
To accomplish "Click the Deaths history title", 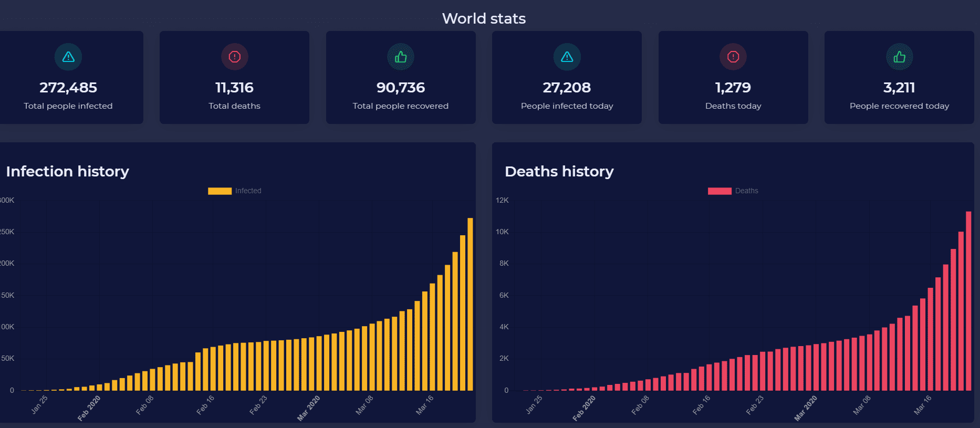I will point(559,172).
